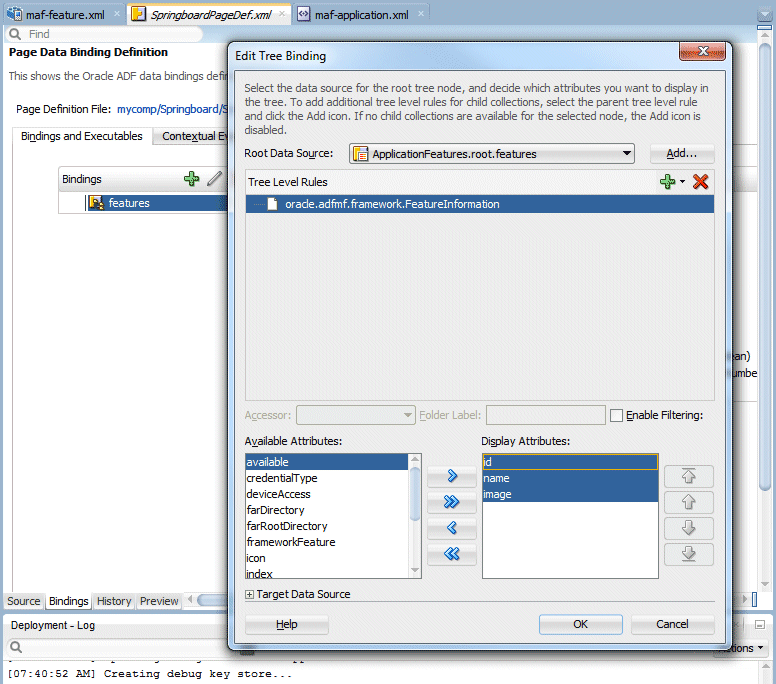Switch to Bindings view tab
The height and width of the screenshot is (684, 776).
click(x=68, y=601)
